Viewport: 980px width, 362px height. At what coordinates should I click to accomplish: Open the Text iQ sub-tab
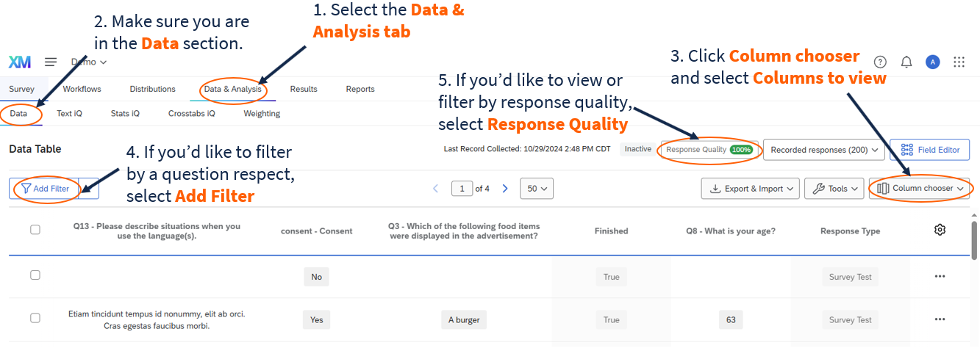[68, 114]
